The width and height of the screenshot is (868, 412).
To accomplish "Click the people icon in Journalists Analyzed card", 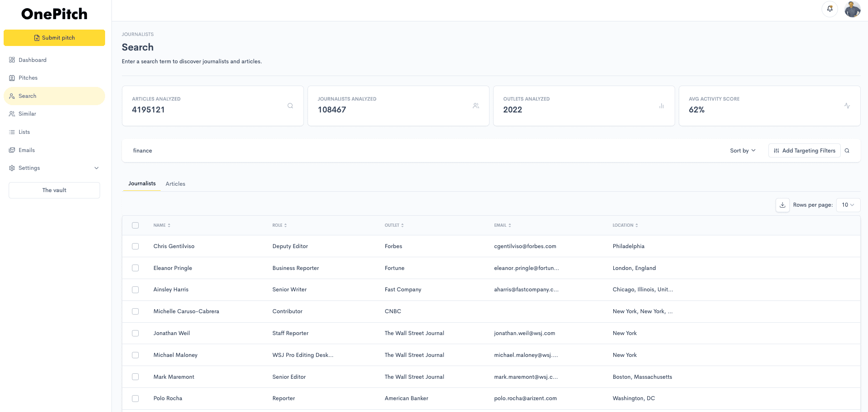I will coord(476,106).
